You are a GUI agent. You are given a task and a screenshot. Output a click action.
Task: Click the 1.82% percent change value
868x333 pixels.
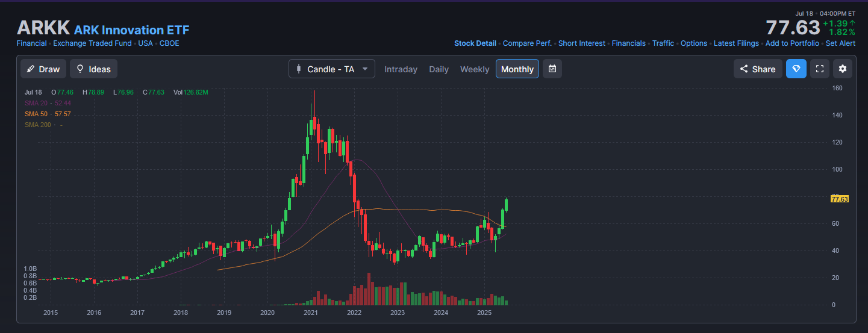pos(842,32)
